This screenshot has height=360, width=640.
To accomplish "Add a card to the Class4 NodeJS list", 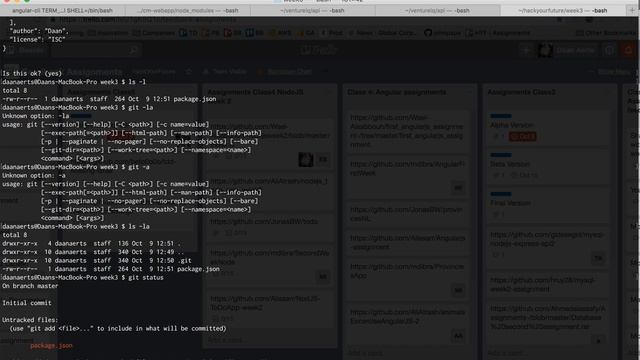I will tap(227, 340).
